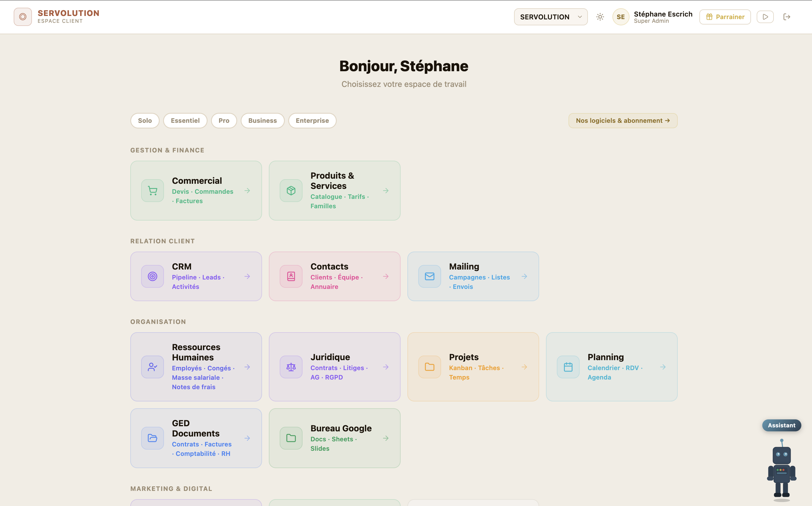Open Projets using its arrow link
This screenshot has width=812, height=506.
click(x=524, y=367)
